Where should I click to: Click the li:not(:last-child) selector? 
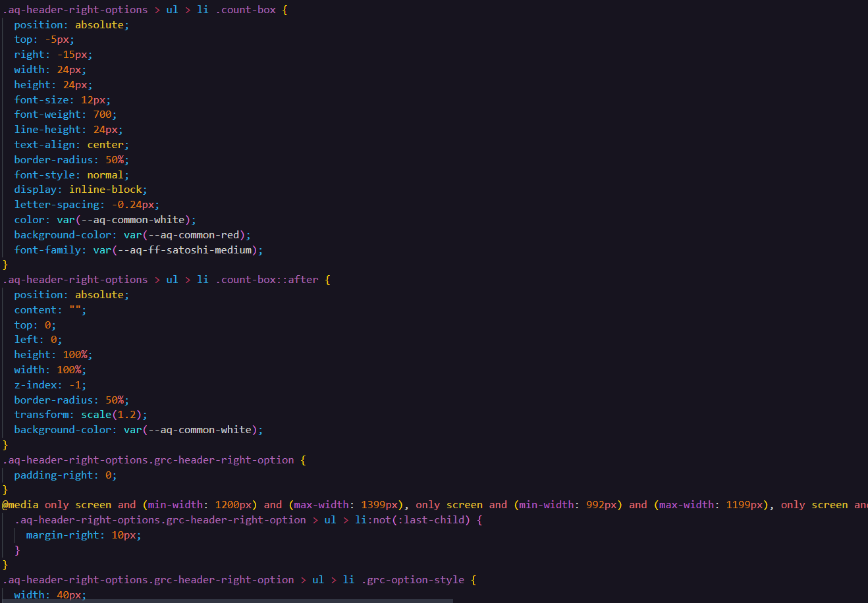(412, 520)
